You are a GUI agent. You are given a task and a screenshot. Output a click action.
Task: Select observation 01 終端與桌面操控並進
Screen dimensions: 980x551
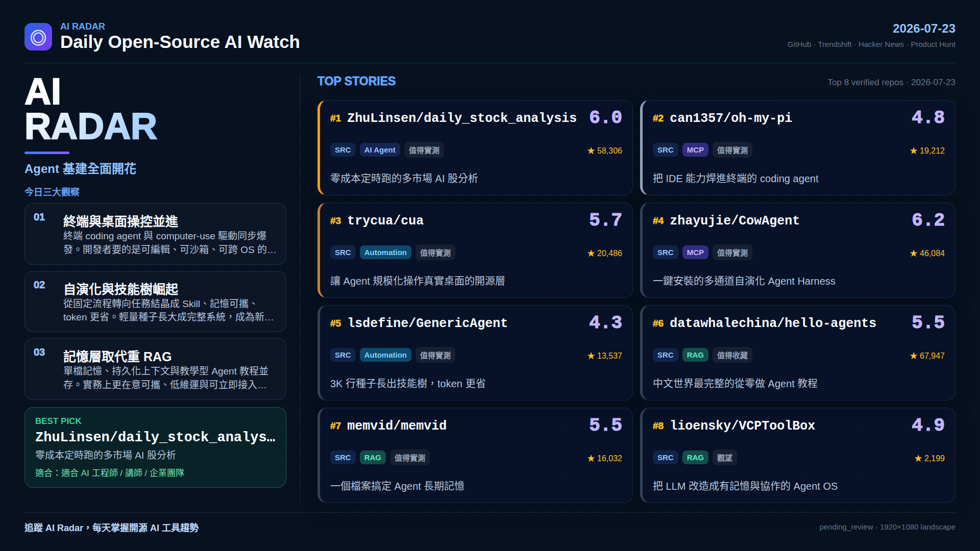(155, 234)
